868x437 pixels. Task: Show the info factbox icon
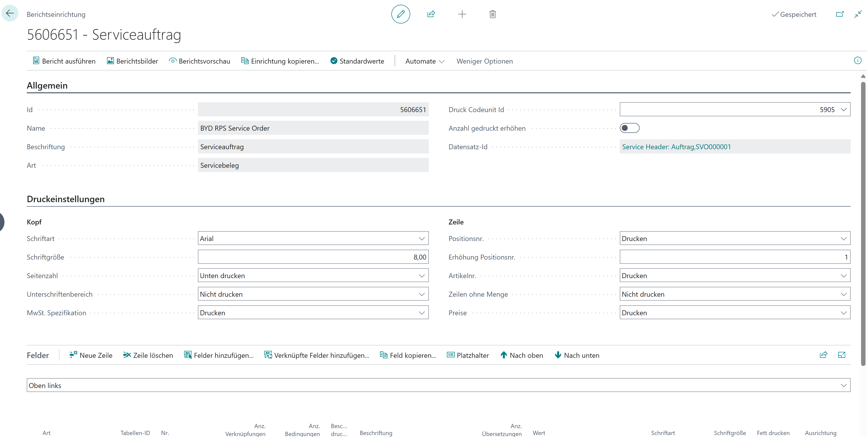[x=858, y=61]
